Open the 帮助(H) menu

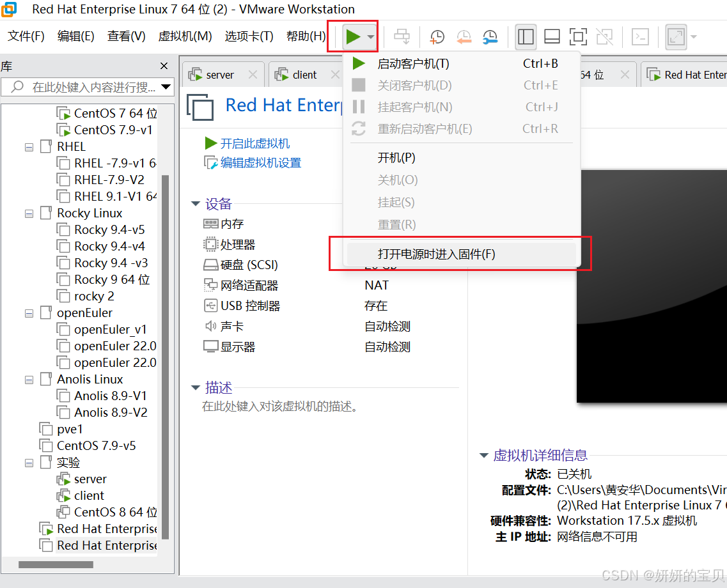click(306, 36)
